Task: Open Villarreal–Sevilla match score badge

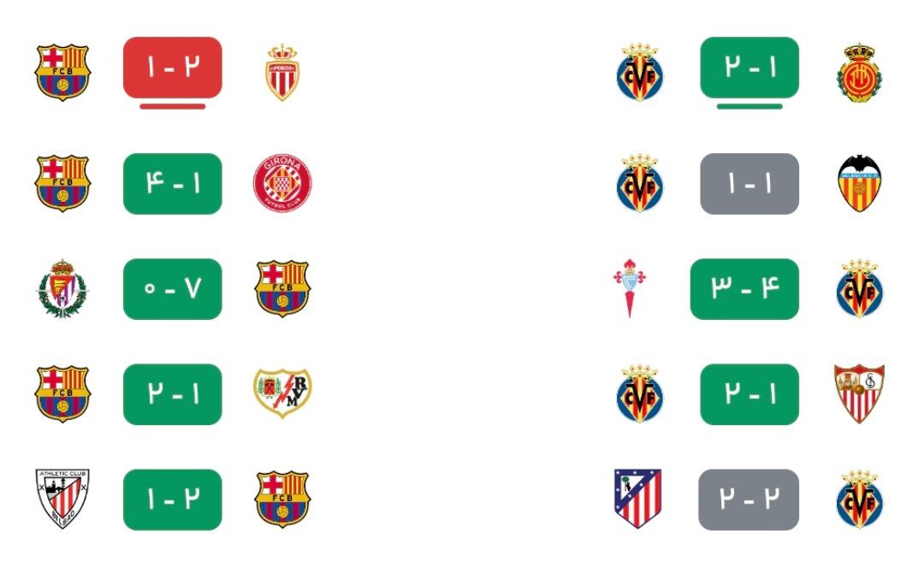Action: 749,394
